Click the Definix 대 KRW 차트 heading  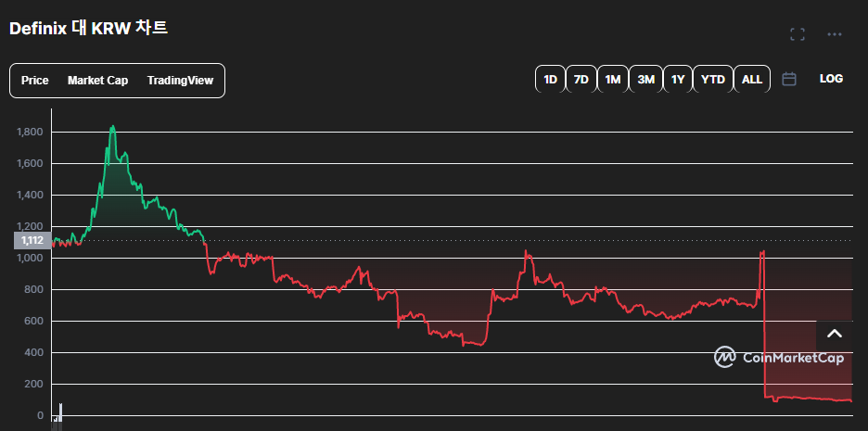click(x=89, y=29)
